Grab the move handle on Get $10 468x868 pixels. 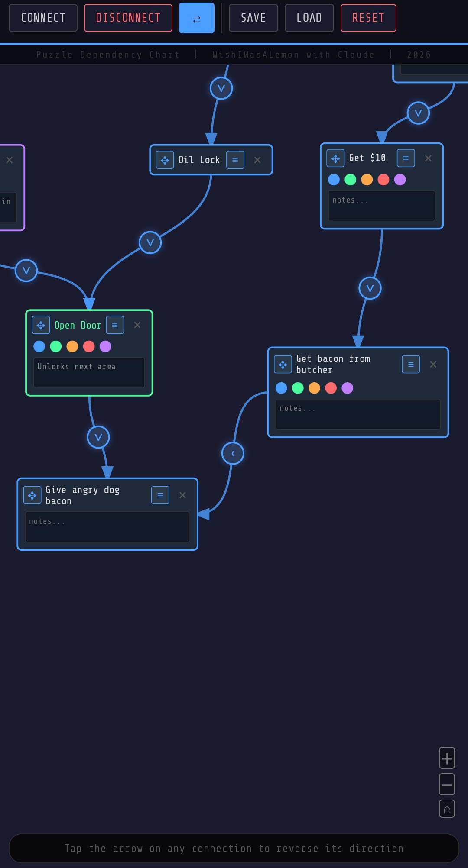(x=336, y=158)
